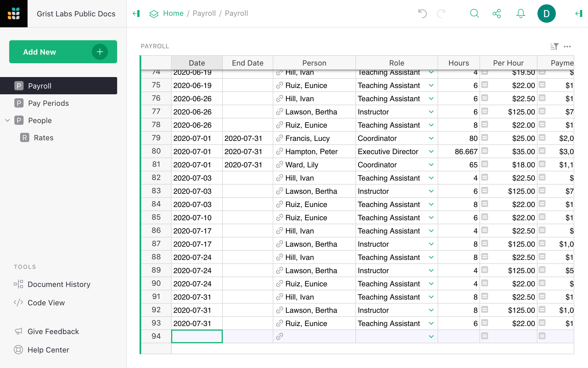
Task: Navigate to Home via breadcrumb link
Action: pos(173,13)
